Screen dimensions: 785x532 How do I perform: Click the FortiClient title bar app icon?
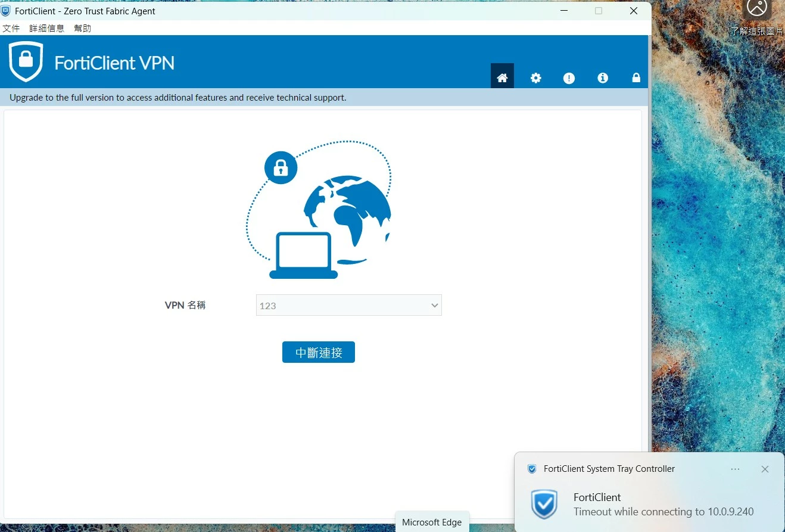click(6, 11)
